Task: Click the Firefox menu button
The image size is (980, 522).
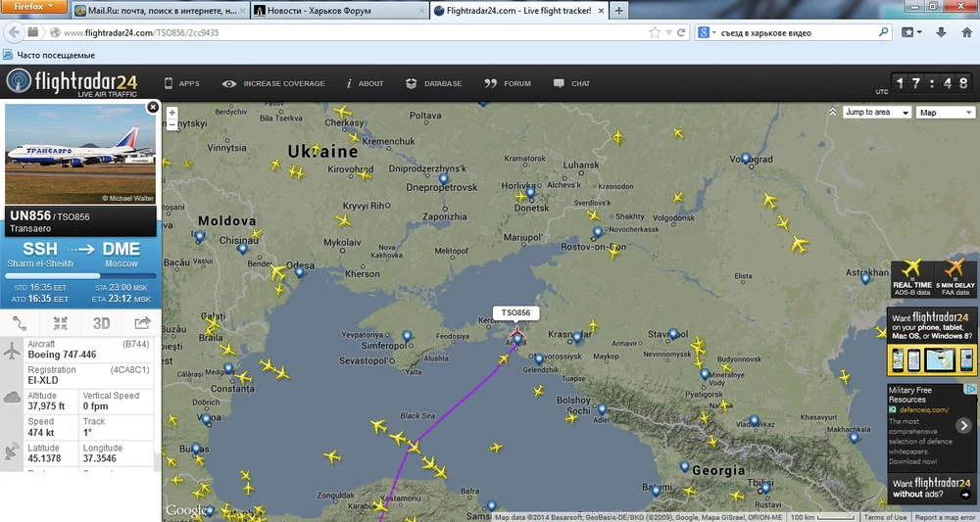Action: pyautogui.click(x=33, y=6)
